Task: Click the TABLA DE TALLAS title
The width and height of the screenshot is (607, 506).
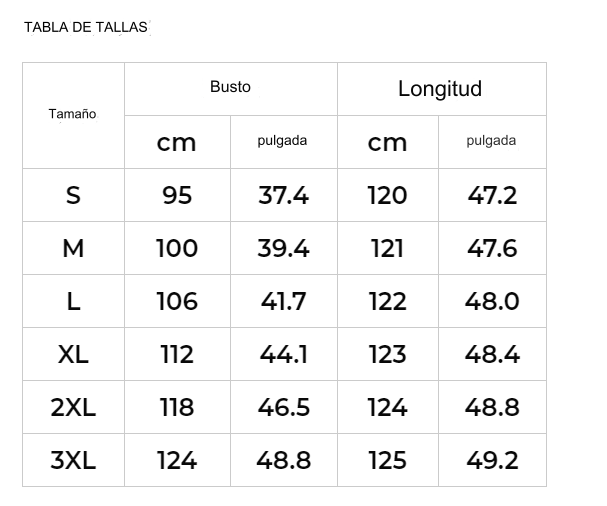Action: coord(86,27)
